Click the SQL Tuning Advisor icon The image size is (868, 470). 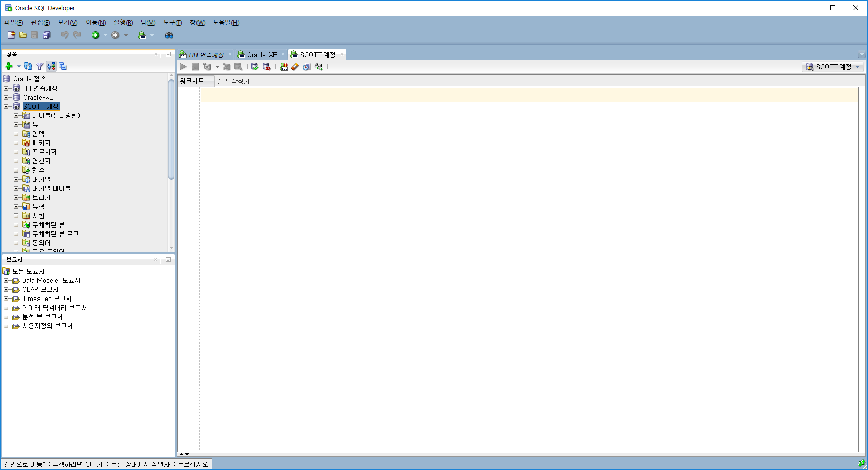click(x=238, y=67)
